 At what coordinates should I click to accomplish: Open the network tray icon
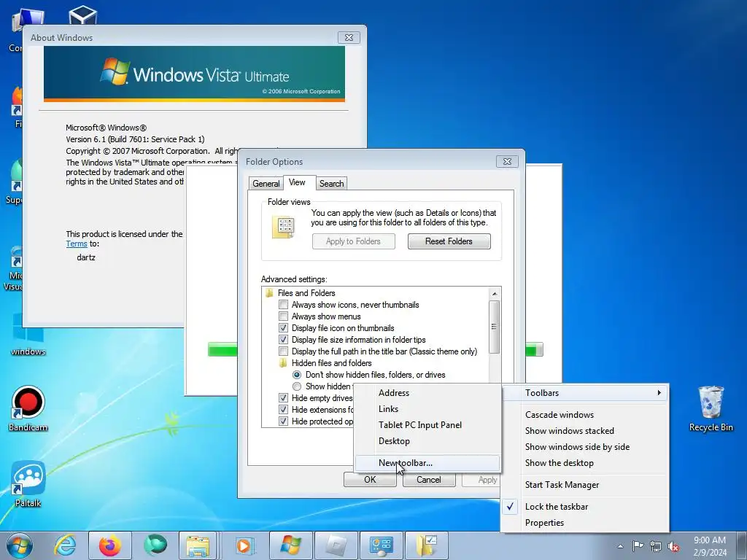[x=656, y=546]
